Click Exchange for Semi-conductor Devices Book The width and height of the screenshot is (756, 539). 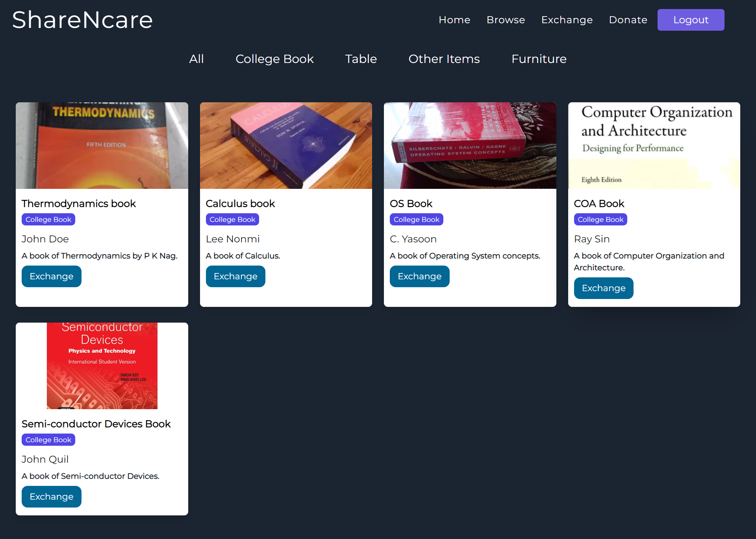51,497
